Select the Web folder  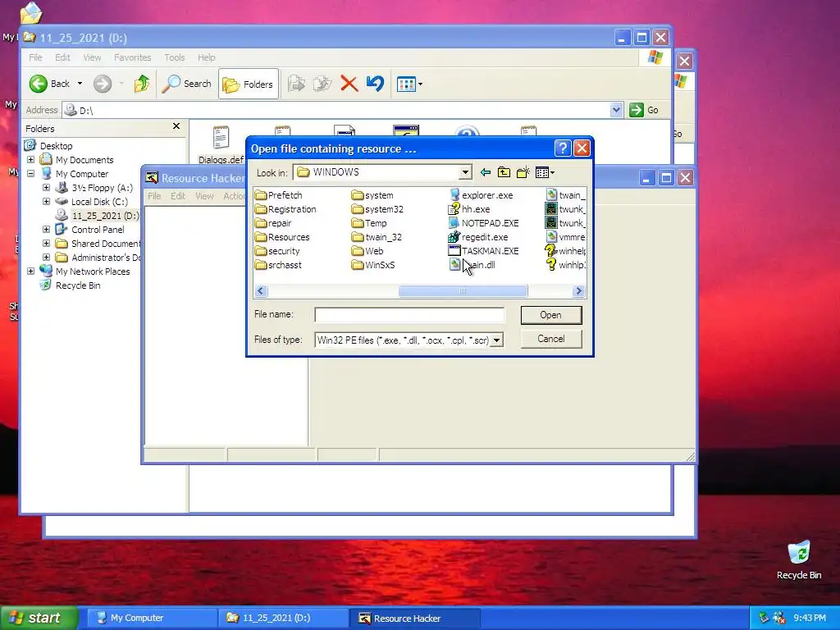coord(367,251)
